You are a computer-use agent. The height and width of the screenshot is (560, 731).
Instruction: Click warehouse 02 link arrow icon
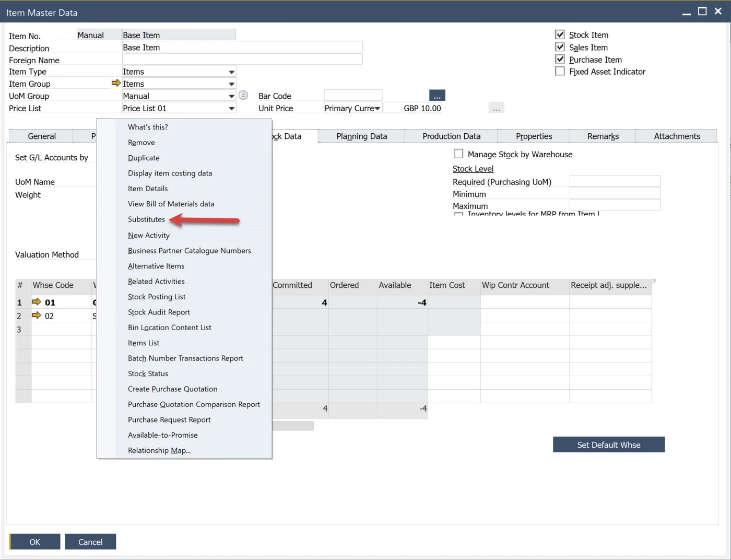coord(37,316)
